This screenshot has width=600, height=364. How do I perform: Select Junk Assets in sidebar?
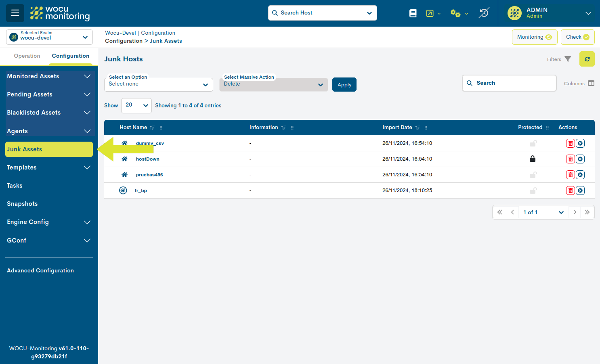coord(49,149)
